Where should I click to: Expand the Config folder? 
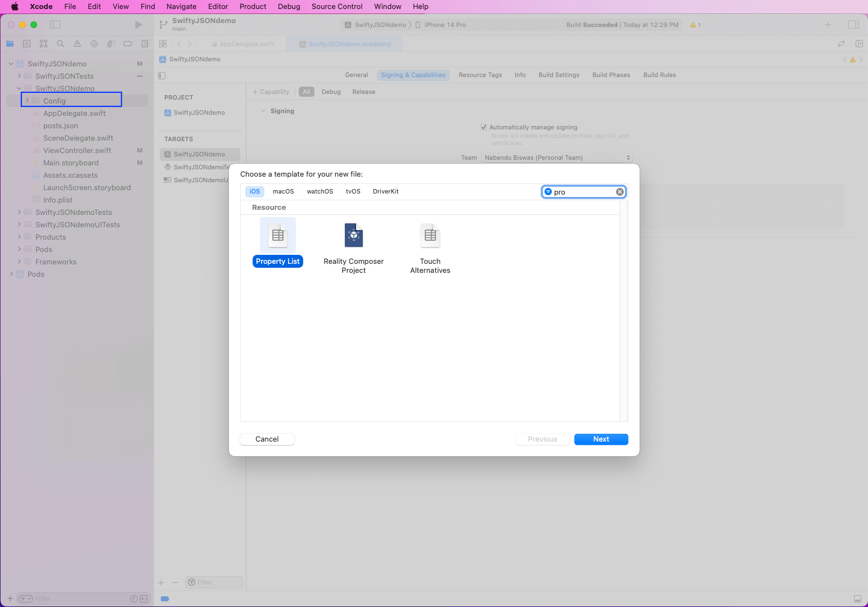[x=27, y=101]
